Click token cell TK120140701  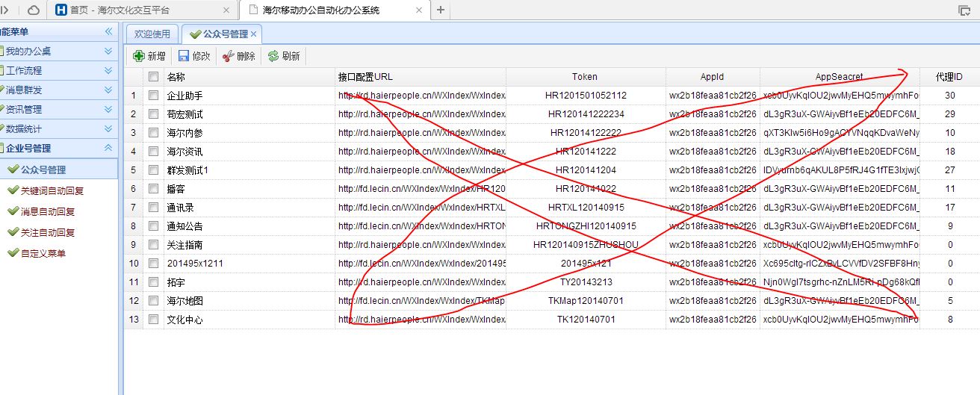[586, 320]
